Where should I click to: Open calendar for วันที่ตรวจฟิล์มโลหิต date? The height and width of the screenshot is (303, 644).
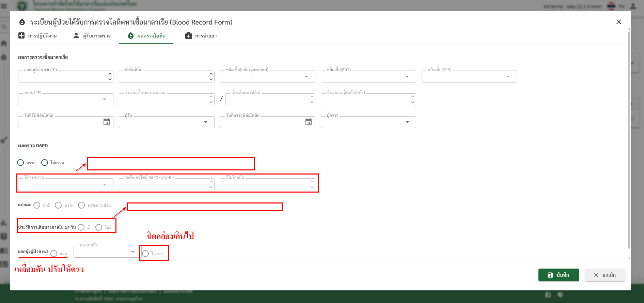(309, 122)
